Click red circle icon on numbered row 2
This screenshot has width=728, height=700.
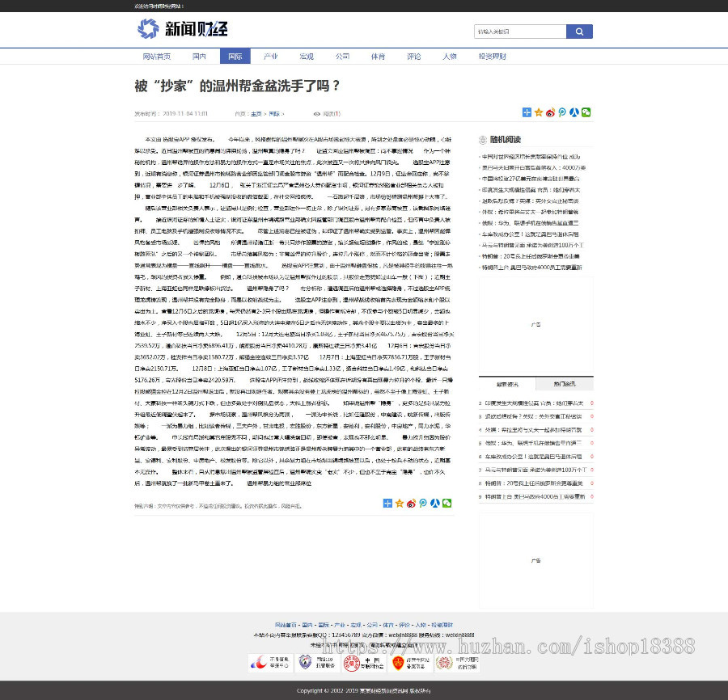[x=591, y=403]
